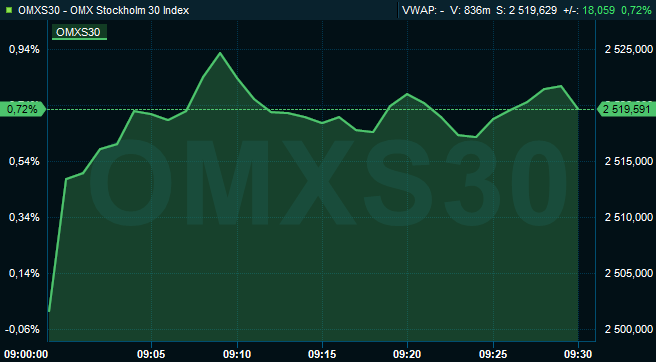Click the S: 2 519,629 last price readout
Viewport: 656px width, 362px height.
[526, 10]
